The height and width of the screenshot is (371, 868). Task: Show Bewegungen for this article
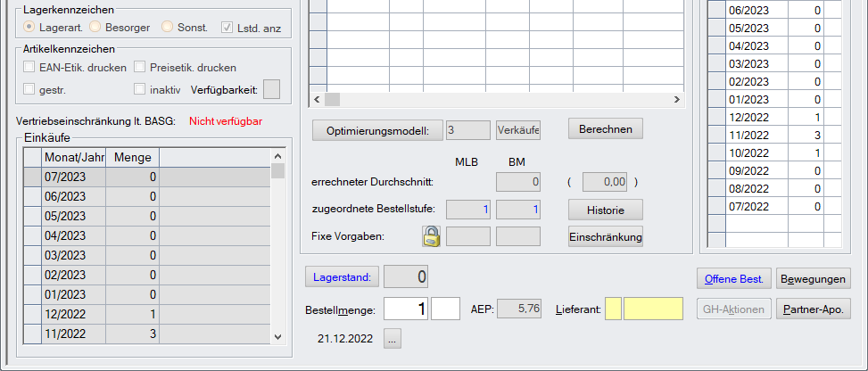pyautogui.click(x=813, y=278)
